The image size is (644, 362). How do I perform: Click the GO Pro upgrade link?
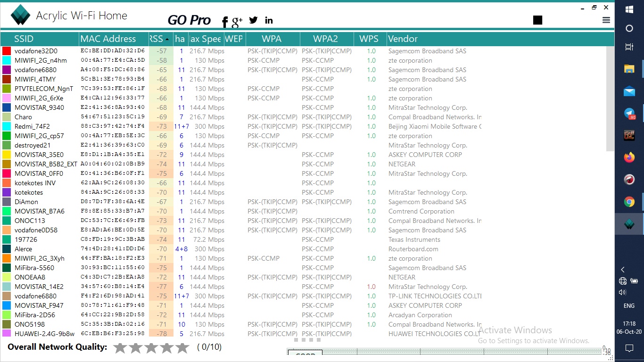click(x=189, y=20)
